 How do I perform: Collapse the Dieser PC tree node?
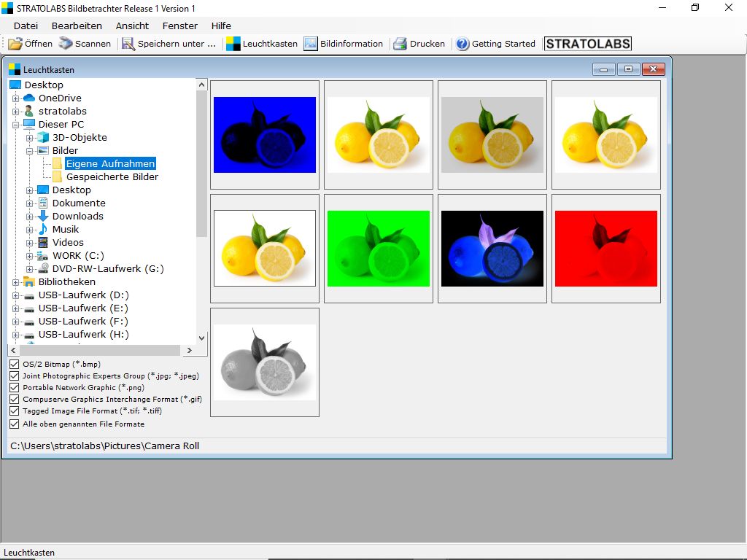click(16, 125)
